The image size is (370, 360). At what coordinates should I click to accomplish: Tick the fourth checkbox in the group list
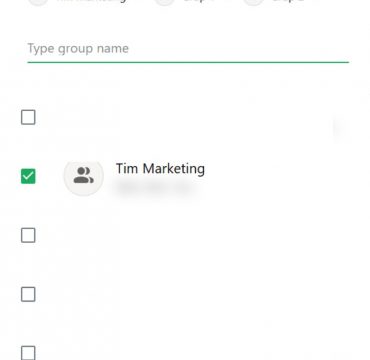coord(28,294)
